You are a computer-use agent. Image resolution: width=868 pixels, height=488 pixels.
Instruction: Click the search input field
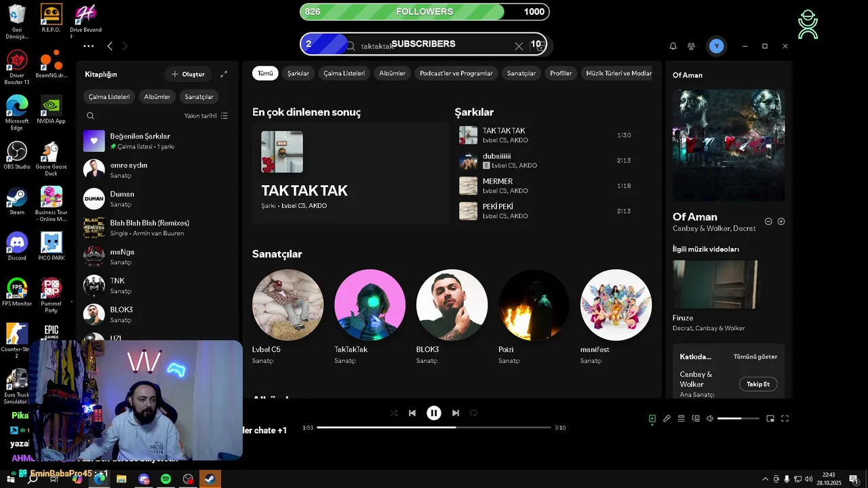[434, 46]
